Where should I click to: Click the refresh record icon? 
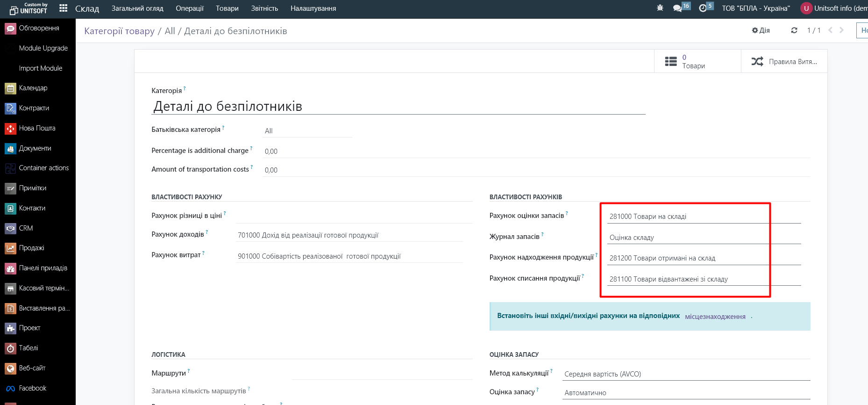[794, 30]
